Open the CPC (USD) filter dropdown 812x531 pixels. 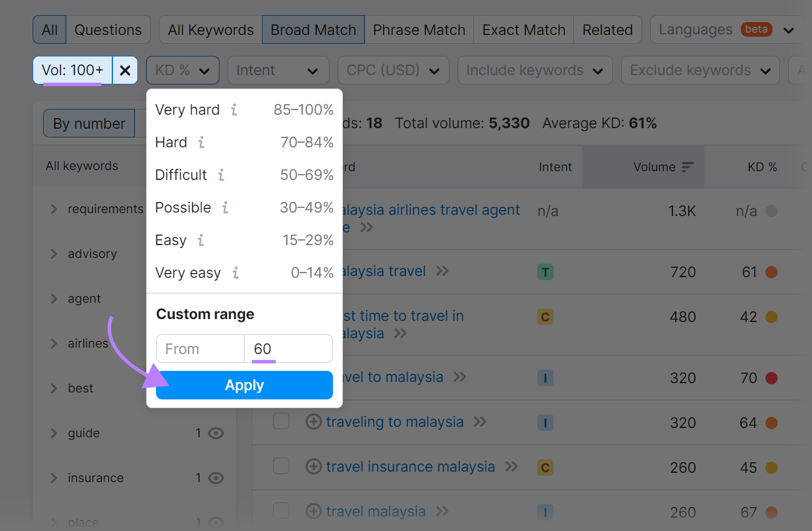pos(393,70)
